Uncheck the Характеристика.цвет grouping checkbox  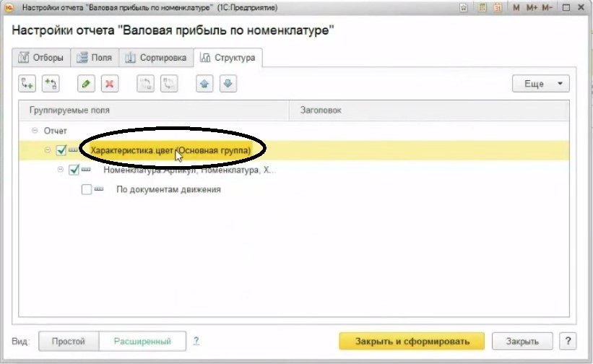61,150
